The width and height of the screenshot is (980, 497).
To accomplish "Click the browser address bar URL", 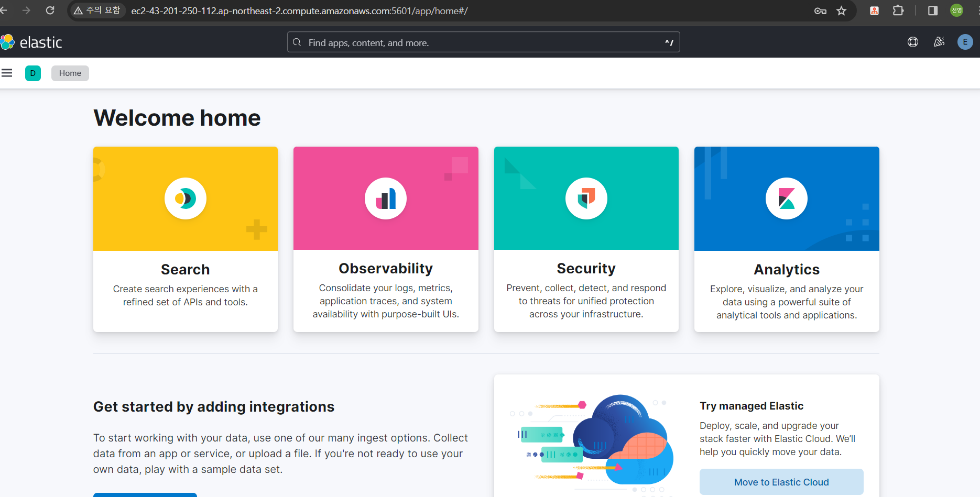I will 299,10.
